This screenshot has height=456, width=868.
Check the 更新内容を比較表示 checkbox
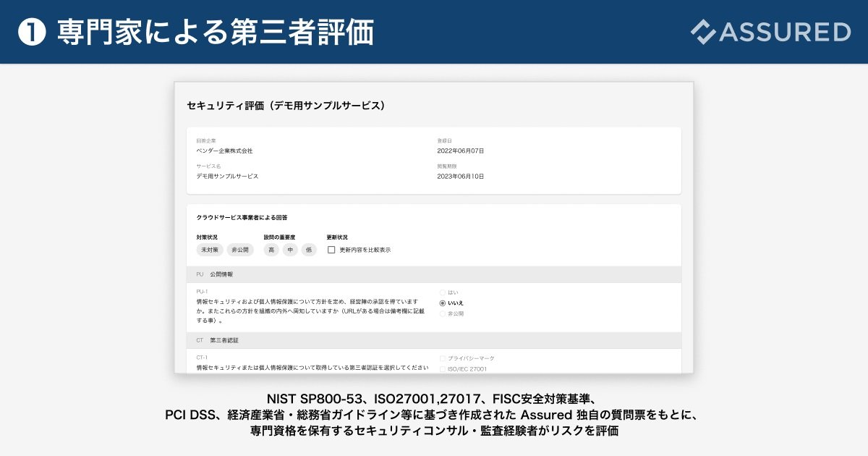pyautogui.click(x=331, y=250)
